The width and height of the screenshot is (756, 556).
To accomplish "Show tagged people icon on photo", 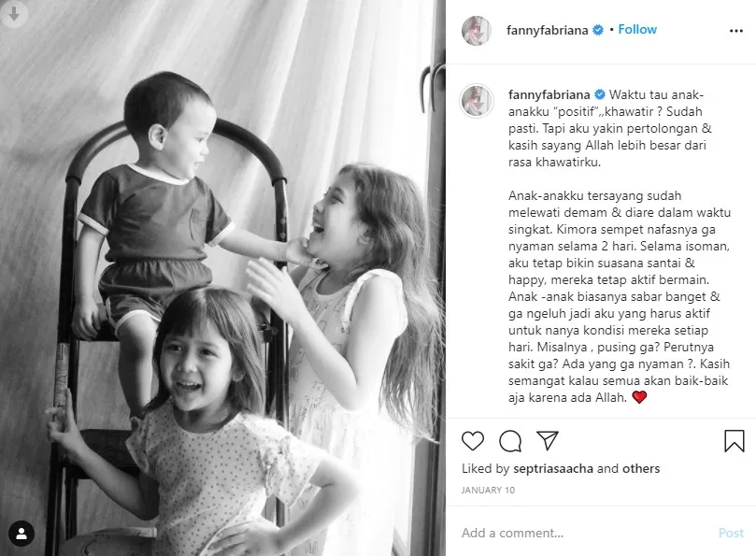I will coord(21,534).
